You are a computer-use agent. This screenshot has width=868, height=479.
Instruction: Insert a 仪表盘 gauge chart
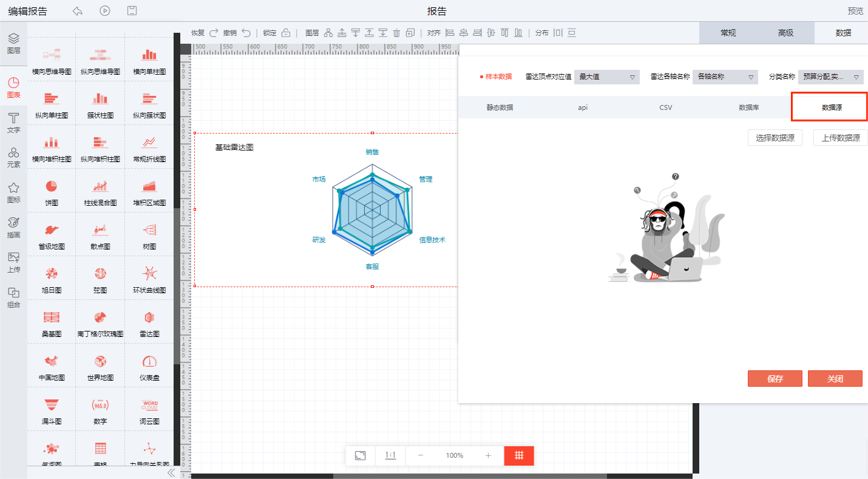[x=149, y=366]
